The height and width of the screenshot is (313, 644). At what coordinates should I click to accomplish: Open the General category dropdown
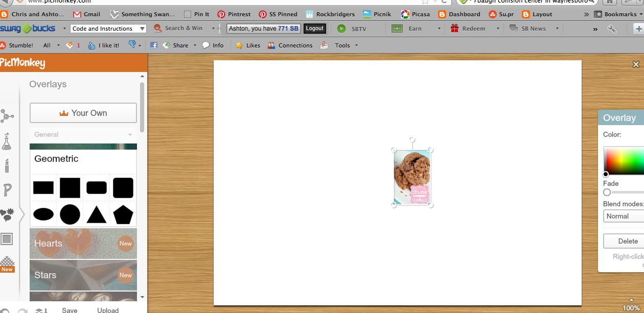[83, 135]
